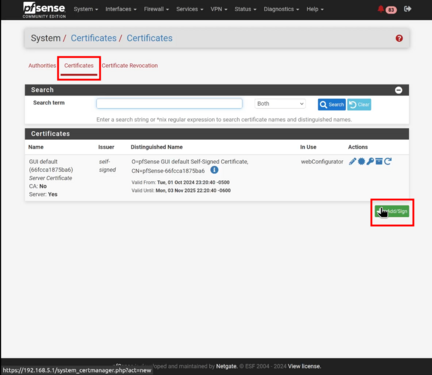
Task: Click the In Use column header
Action: pos(308,147)
